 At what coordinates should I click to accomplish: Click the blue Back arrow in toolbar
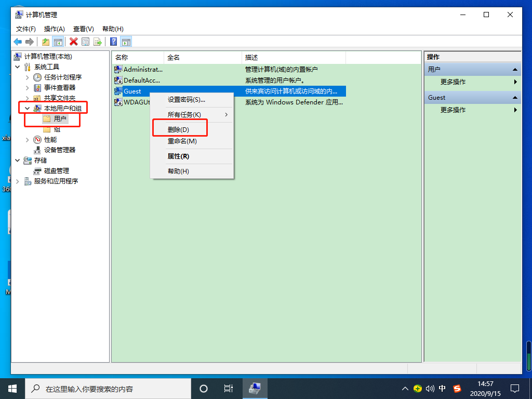click(x=18, y=42)
